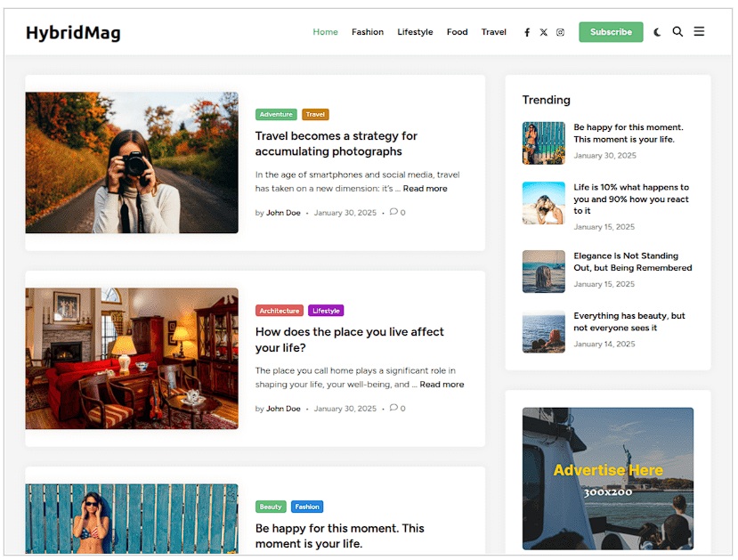Go to the Home menu item

point(325,32)
